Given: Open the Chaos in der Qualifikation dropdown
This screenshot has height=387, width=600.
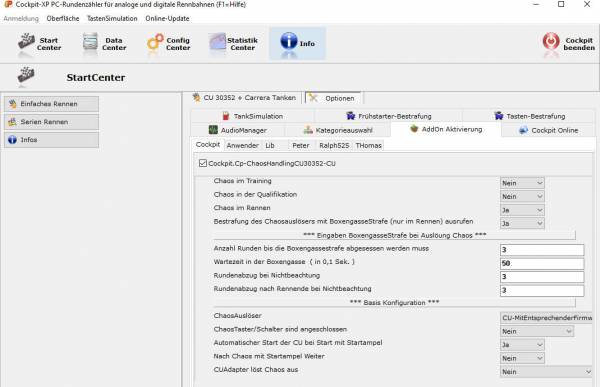Looking at the screenshot, I should 522,196.
